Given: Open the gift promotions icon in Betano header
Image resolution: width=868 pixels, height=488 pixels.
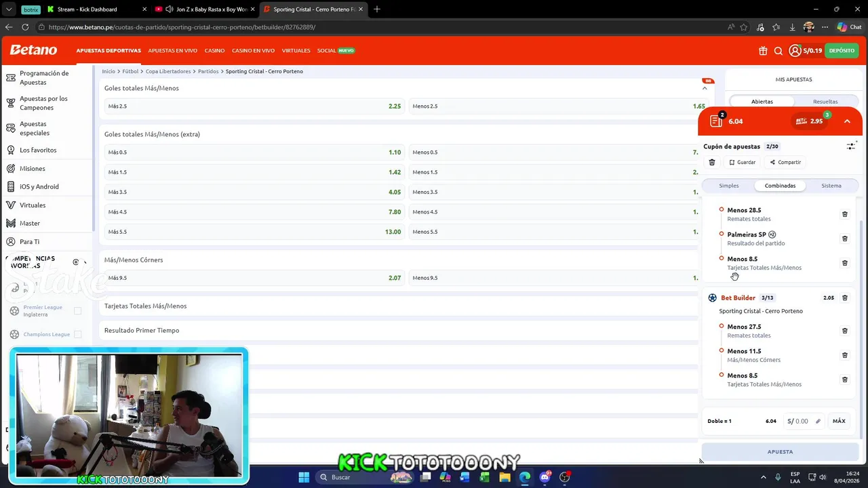Looking at the screenshot, I should (x=763, y=51).
